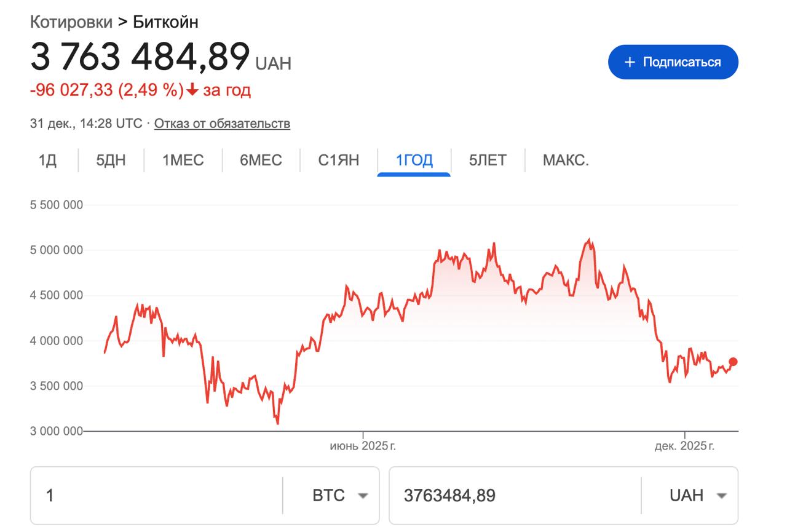Switch to the С1ЯН year-to-date tab
Viewport: 787px width, 532px height.
pyautogui.click(x=338, y=161)
